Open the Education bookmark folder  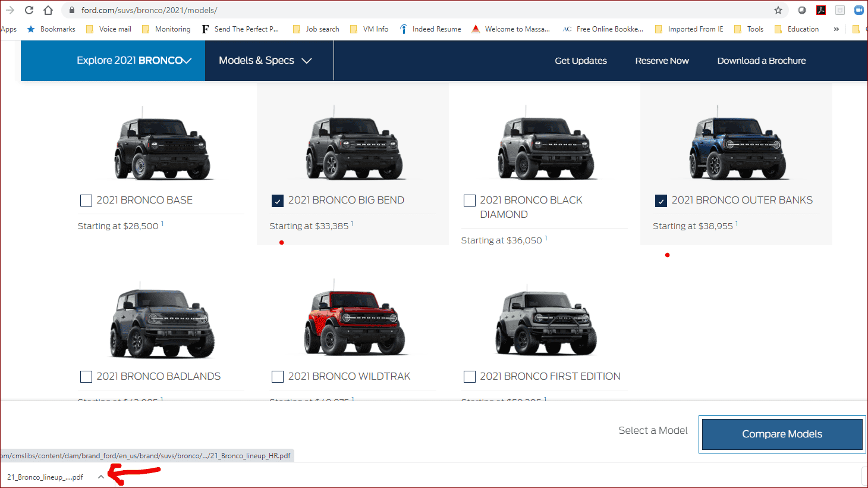click(x=797, y=29)
